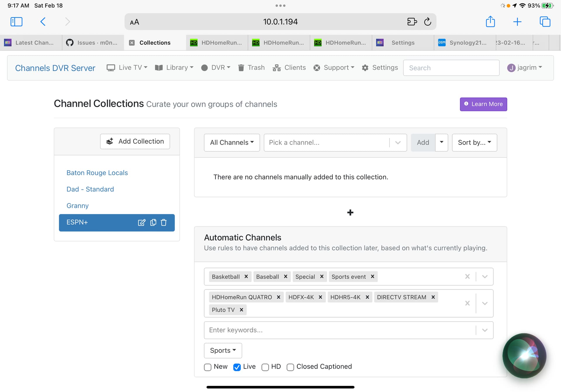This screenshot has width=561, height=392.
Task: Open the Baton Rouge Locals collection
Action: point(97,173)
